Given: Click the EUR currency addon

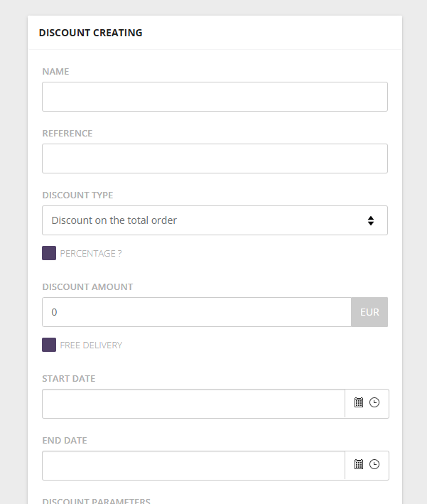Looking at the screenshot, I should [369, 312].
